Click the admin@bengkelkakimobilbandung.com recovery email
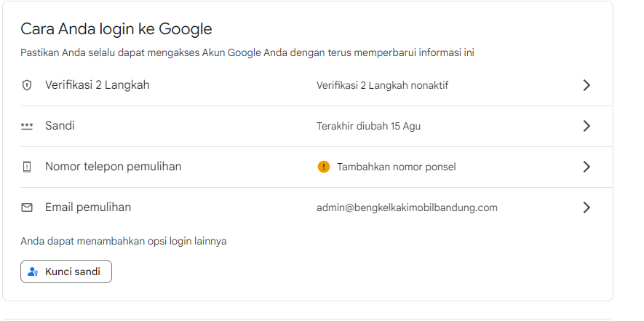644x321 pixels. click(407, 207)
